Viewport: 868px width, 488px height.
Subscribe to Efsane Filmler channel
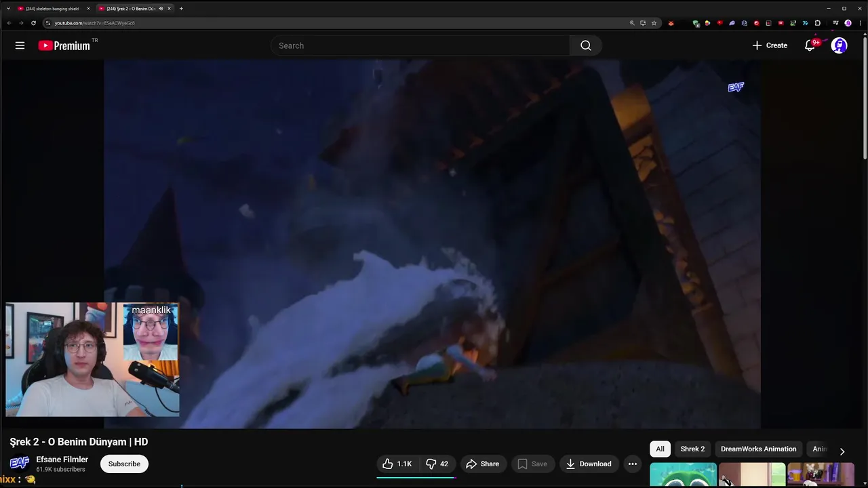124,464
